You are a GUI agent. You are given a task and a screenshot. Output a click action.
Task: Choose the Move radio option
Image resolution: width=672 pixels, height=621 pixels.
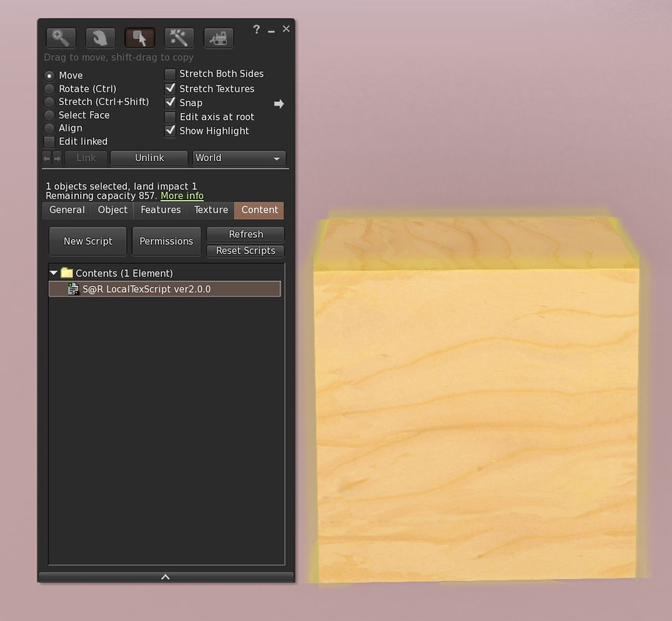pyautogui.click(x=49, y=76)
